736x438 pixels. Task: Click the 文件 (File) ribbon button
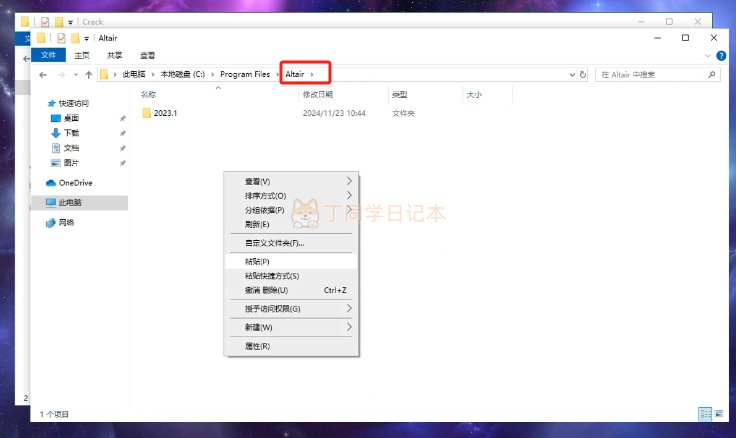[49, 55]
